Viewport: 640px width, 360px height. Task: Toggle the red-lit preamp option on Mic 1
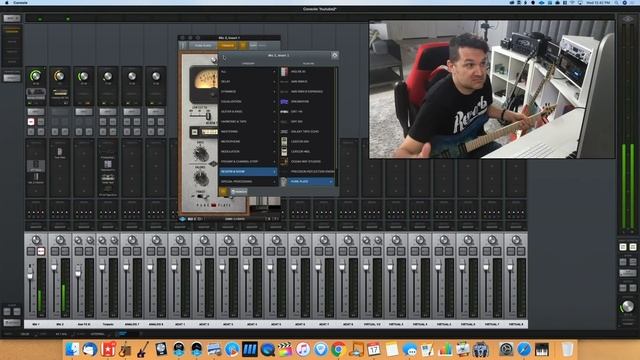31,122
